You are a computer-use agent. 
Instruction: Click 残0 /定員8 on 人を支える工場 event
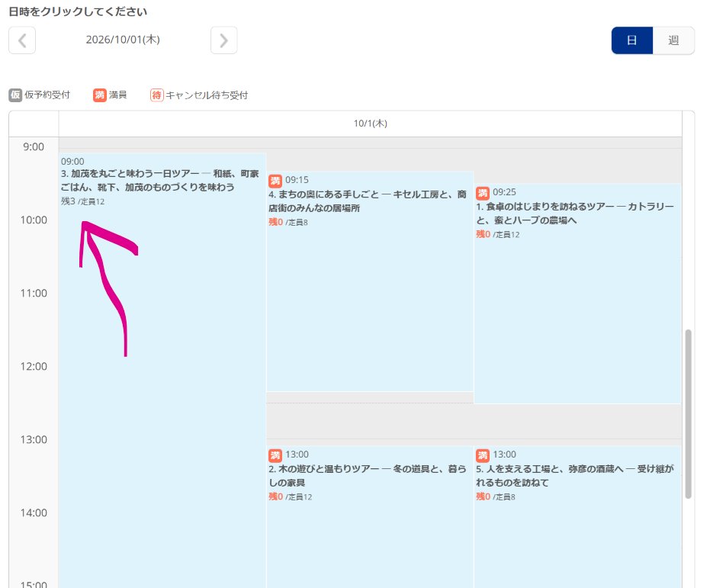coord(496,496)
